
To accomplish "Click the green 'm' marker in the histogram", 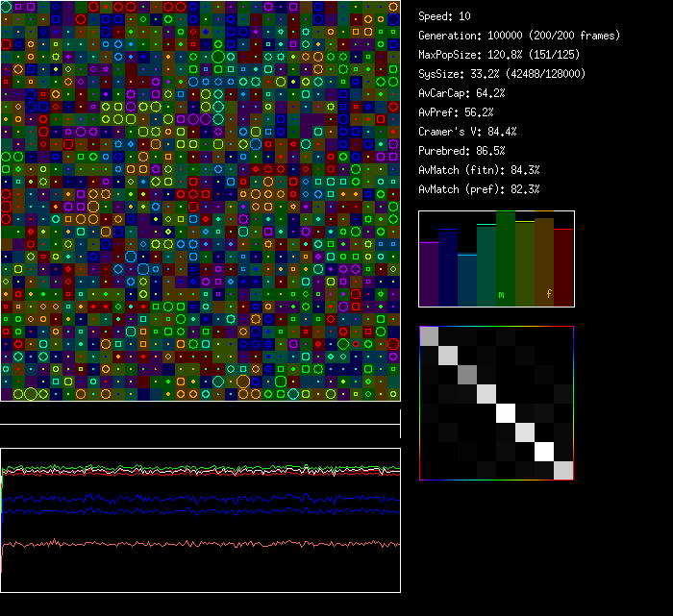I will pos(501,294).
